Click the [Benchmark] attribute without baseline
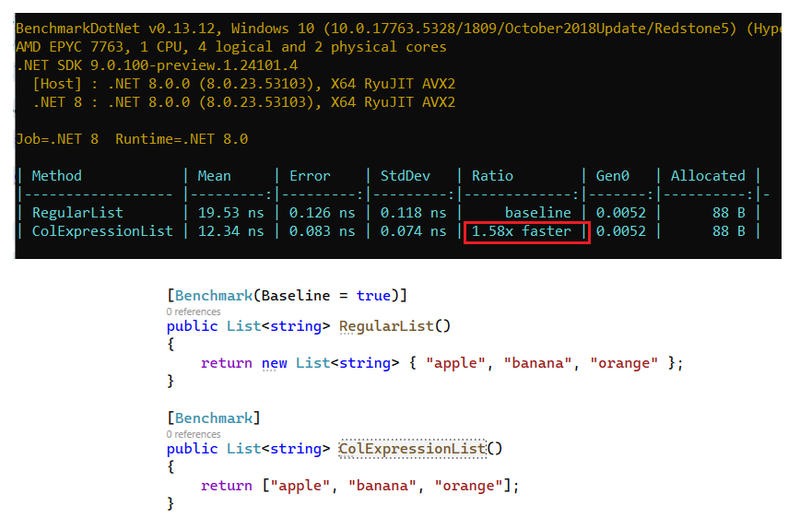The image size is (800, 529). tap(214, 418)
